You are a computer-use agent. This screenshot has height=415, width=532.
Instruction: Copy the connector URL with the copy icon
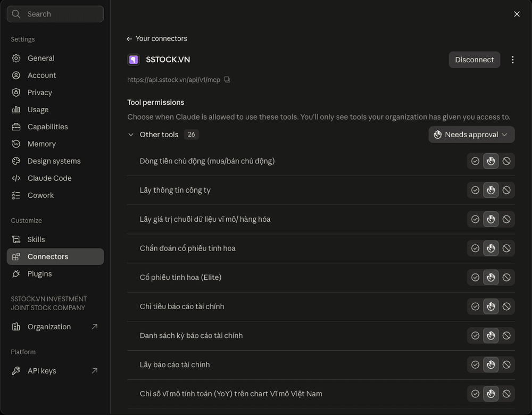(x=227, y=80)
